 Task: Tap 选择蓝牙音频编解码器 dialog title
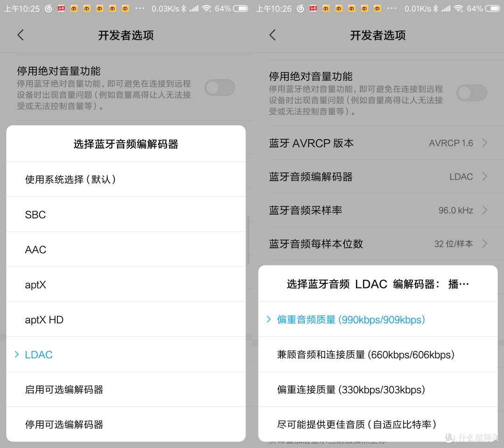coord(126,144)
